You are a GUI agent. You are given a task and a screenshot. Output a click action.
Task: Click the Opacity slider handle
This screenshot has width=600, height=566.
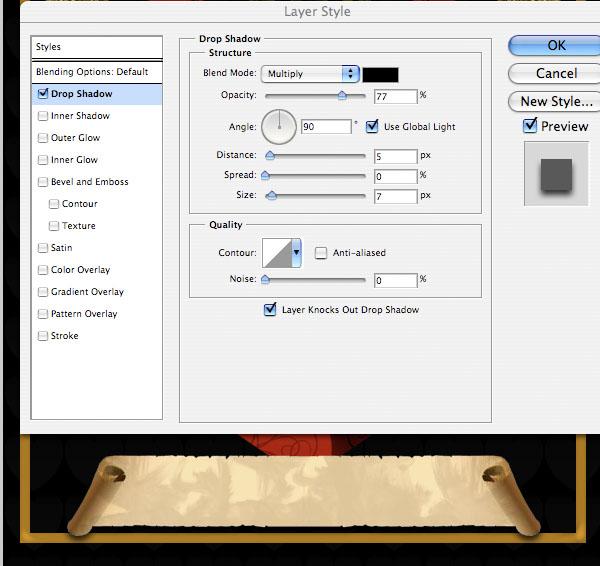point(342,95)
